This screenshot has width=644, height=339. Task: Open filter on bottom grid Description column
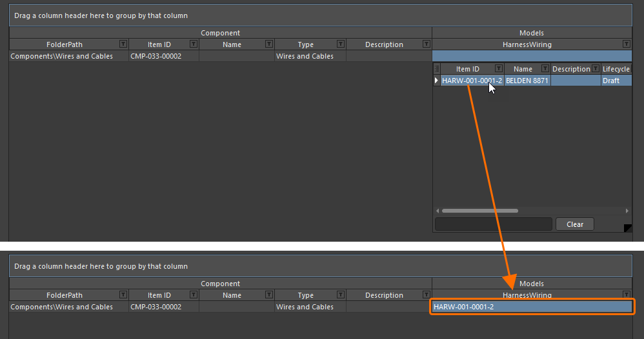427,295
